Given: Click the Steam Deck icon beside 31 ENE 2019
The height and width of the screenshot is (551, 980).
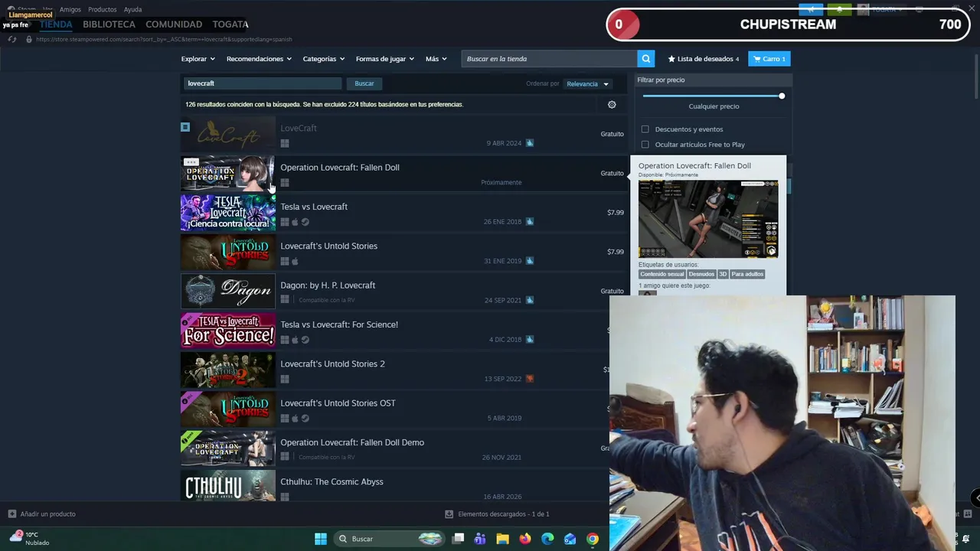Looking at the screenshot, I should pos(530,261).
